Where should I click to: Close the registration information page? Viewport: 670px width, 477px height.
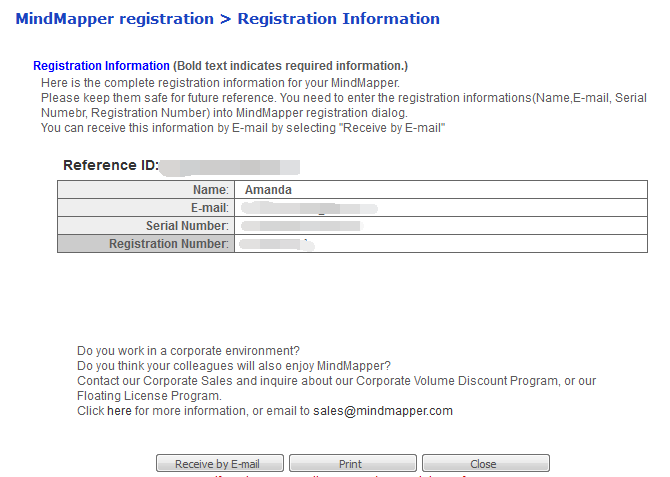coord(485,464)
